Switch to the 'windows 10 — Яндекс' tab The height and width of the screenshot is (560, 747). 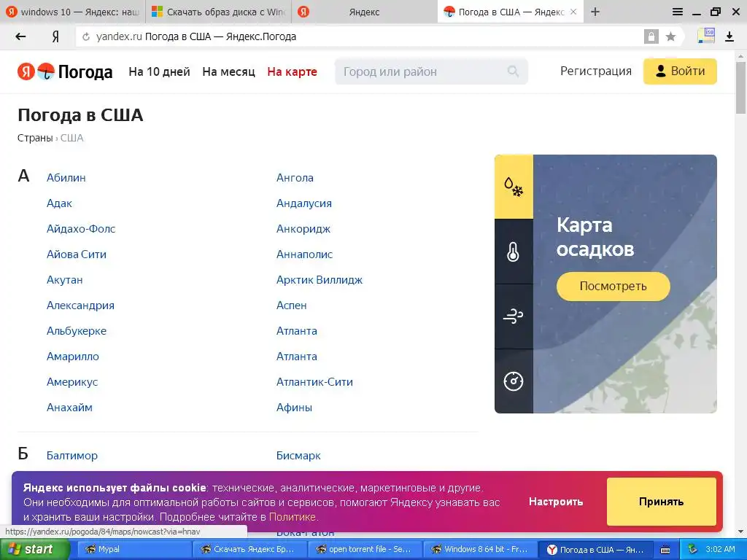point(72,12)
